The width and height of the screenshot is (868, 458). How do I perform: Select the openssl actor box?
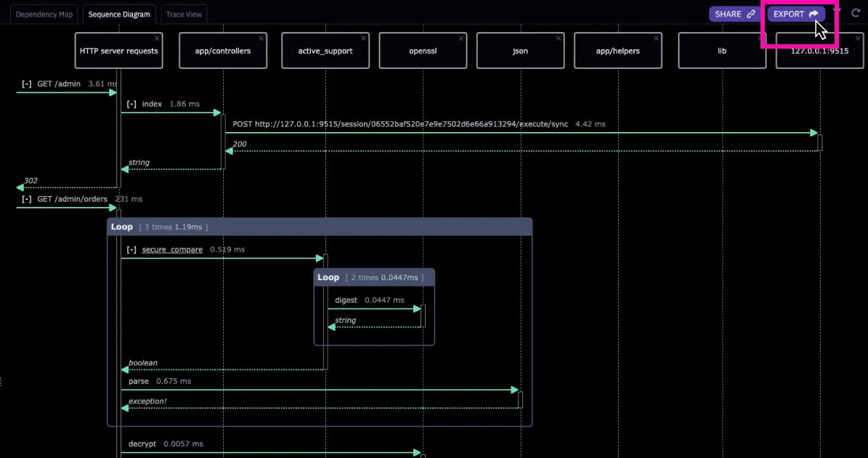(423, 50)
